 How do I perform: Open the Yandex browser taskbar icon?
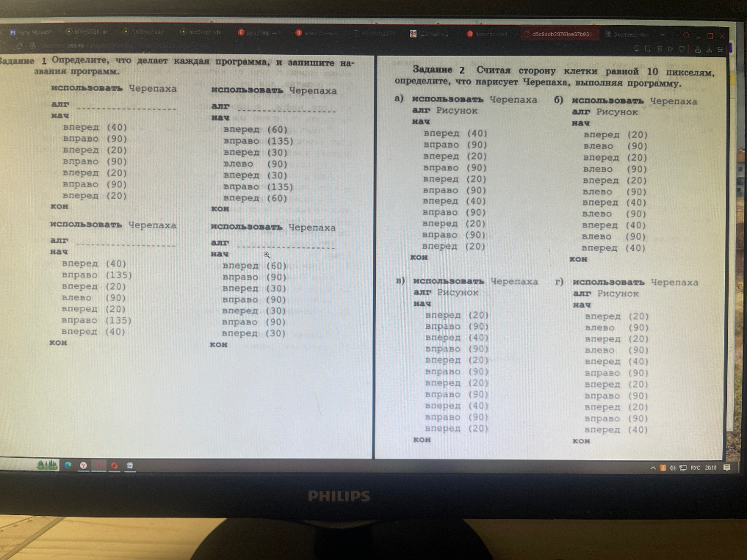click(x=84, y=465)
